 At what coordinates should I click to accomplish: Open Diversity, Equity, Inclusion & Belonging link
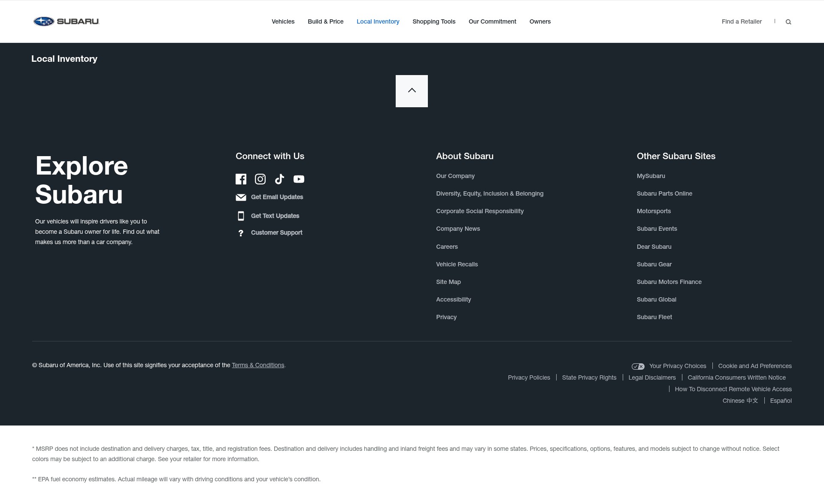tap(490, 193)
